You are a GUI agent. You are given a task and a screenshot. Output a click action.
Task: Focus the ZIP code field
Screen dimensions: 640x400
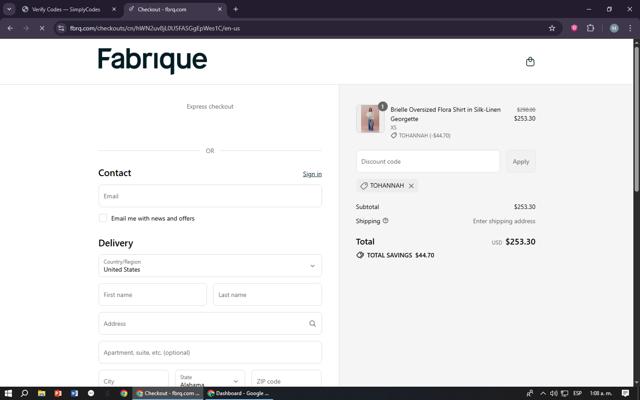286,378
